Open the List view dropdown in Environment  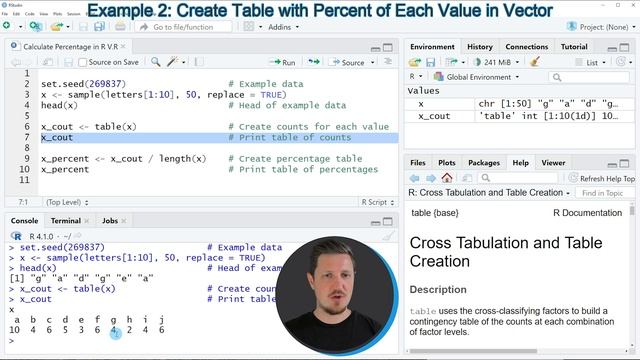pos(591,62)
